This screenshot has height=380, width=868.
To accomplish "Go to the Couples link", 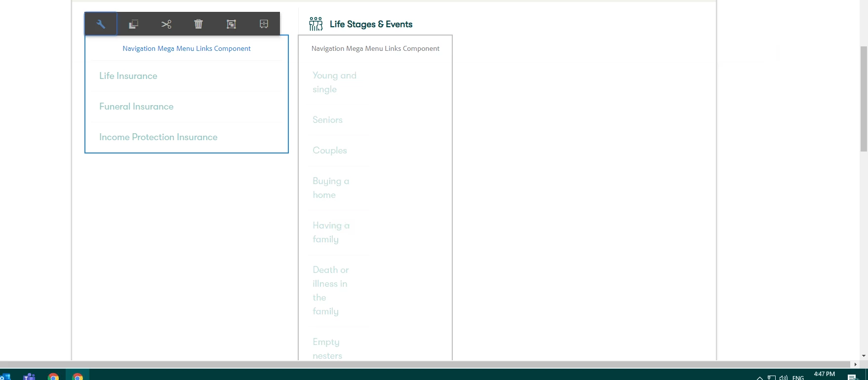I will (x=330, y=151).
